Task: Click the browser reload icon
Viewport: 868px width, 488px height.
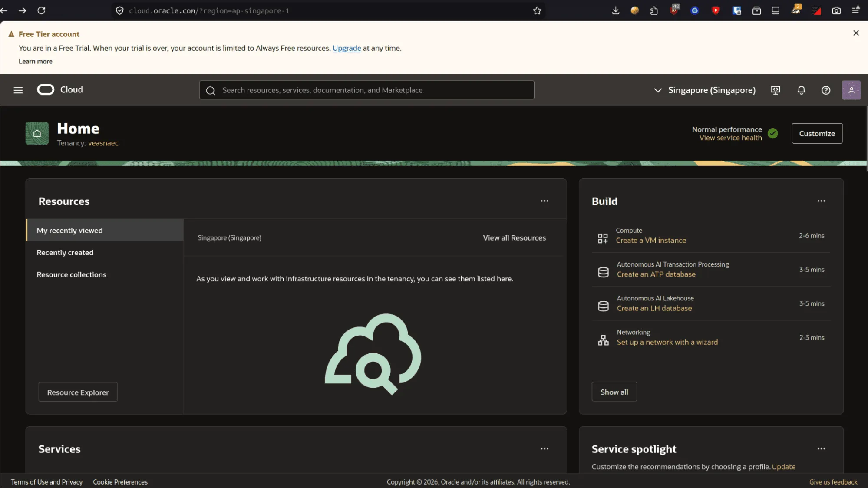Action: coord(41,10)
